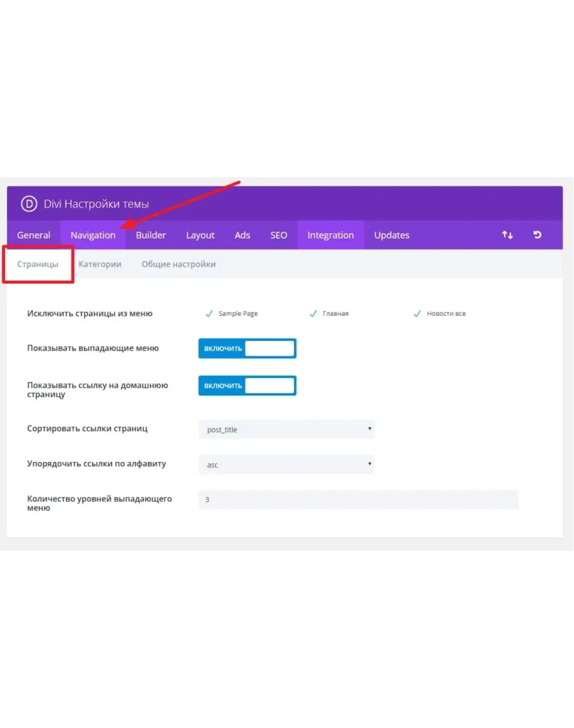The height and width of the screenshot is (728, 574).
Task: Switch to the Navigation tab
Action: tap(93, 235)
